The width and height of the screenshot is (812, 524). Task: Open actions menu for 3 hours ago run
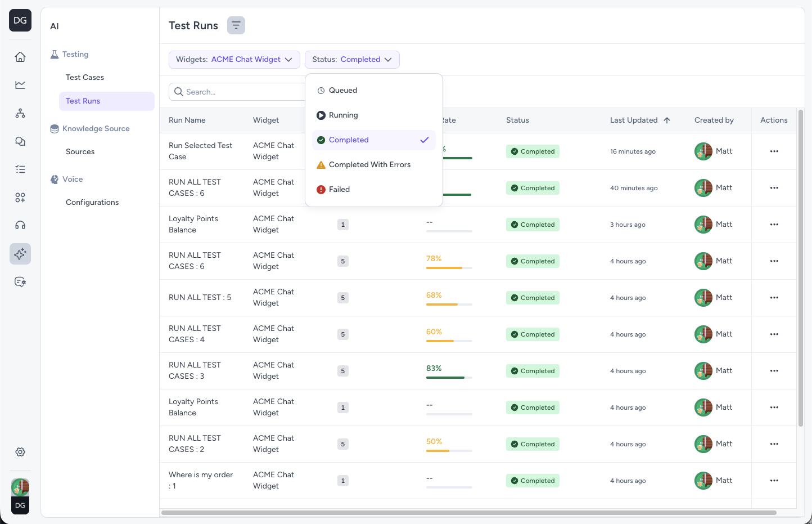pos(774,225)
